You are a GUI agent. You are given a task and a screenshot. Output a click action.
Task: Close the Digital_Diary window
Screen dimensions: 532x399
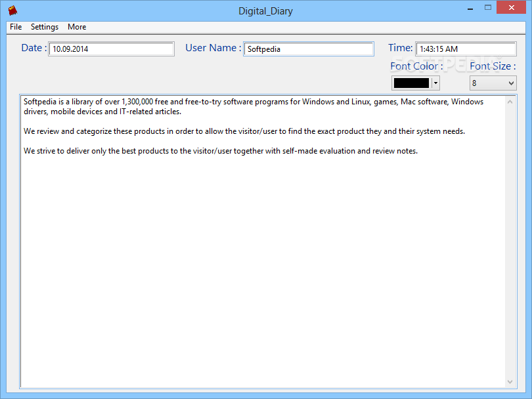(511, 7)
